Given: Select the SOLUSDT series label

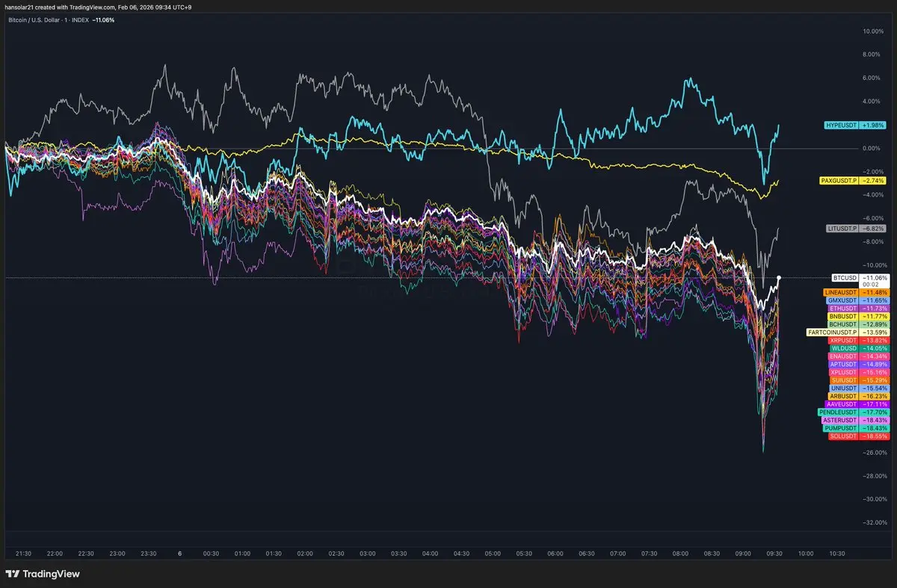Looking at the screenshot, I should pyautogui.click(x=842, y=436).
